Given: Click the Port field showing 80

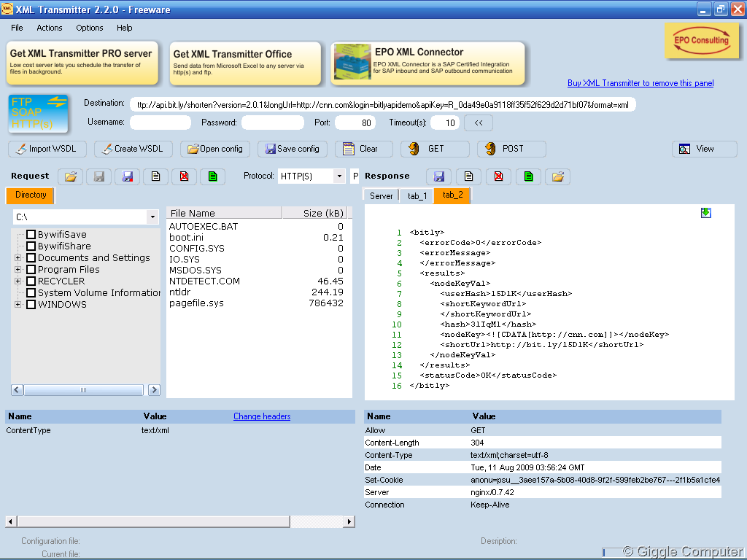Looking at the screenshot, I should tap(355, 122).
